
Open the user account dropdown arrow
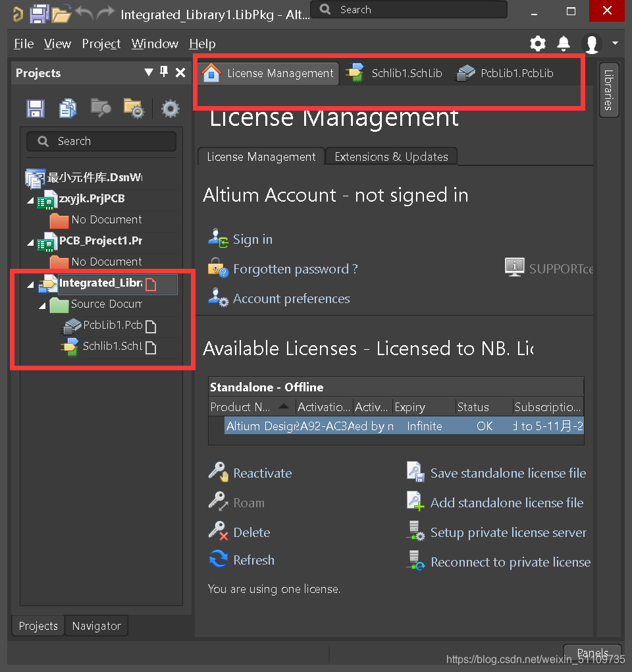click(616, 43)
